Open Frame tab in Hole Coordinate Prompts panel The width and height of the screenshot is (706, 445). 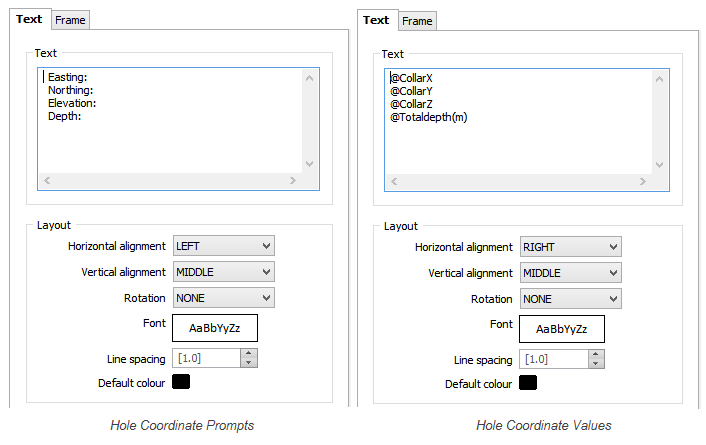tap(70, 20)
